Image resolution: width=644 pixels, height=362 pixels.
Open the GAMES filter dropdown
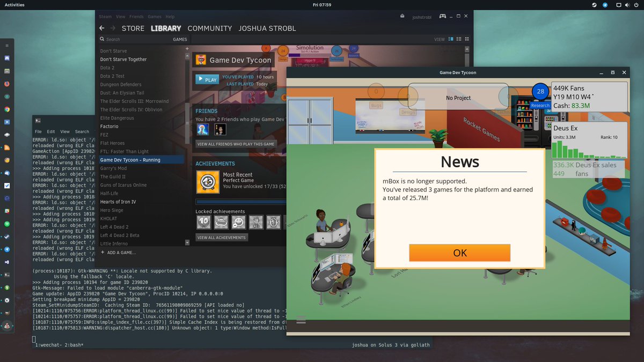point(180,39)
